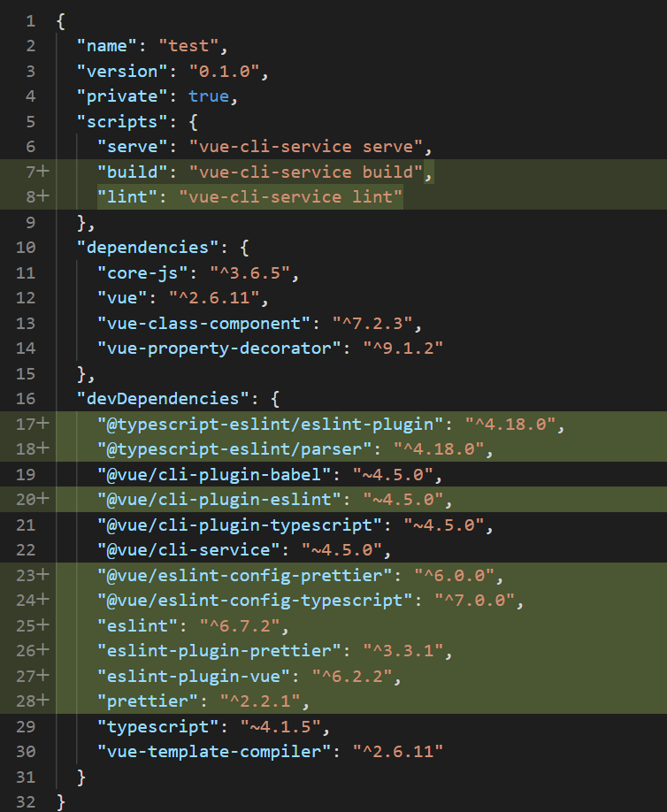Select "vue-cli-service lint" command string
667x812 pixels.
click(x=290, y=197)
